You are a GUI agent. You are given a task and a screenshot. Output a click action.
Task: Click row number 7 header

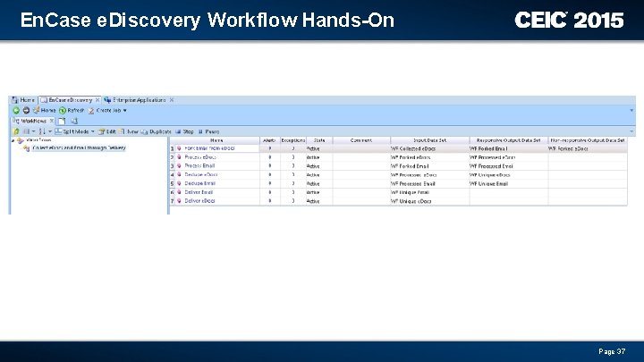click(173, 201)
